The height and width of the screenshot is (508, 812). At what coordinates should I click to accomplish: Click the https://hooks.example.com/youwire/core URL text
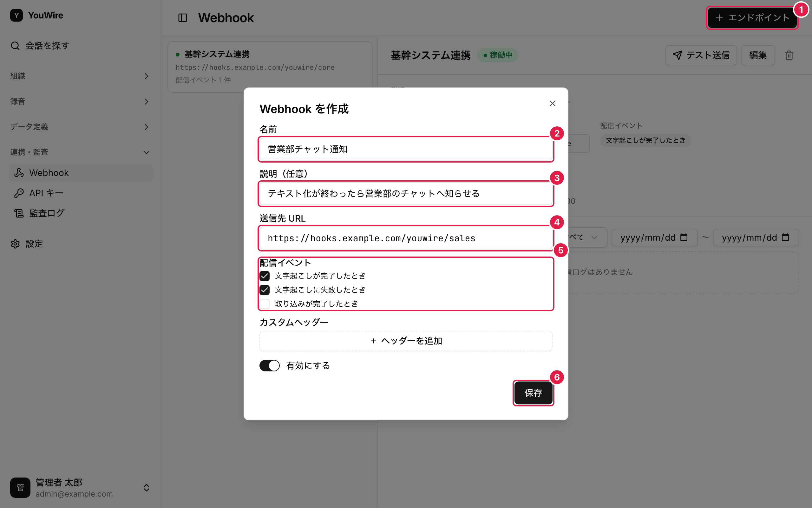click(x=255, y=68)
